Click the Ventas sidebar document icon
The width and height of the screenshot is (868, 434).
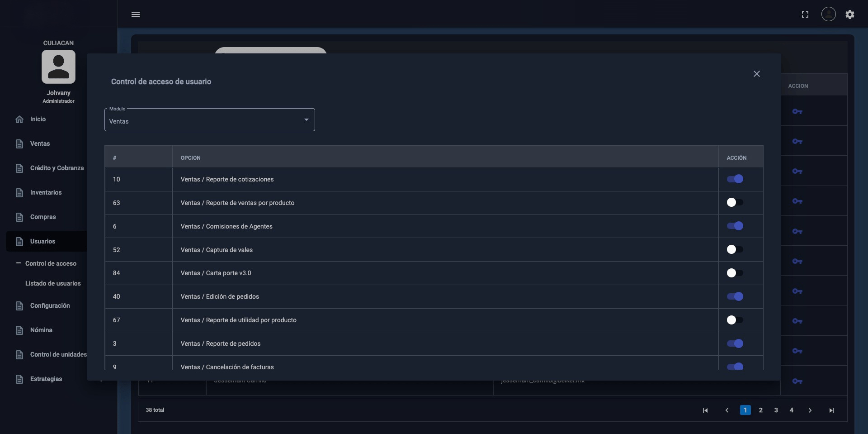19,144
